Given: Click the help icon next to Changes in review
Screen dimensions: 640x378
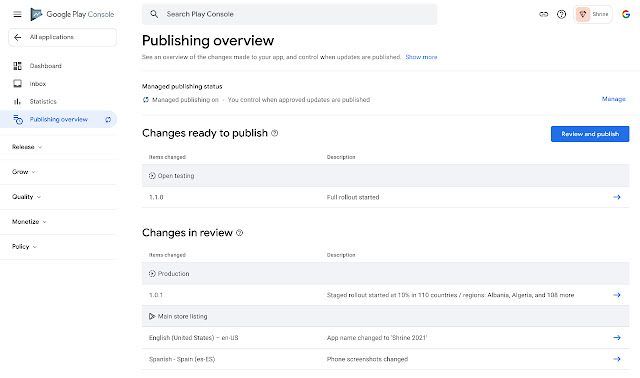Looking at the screenshot, I should pos(240,233).
